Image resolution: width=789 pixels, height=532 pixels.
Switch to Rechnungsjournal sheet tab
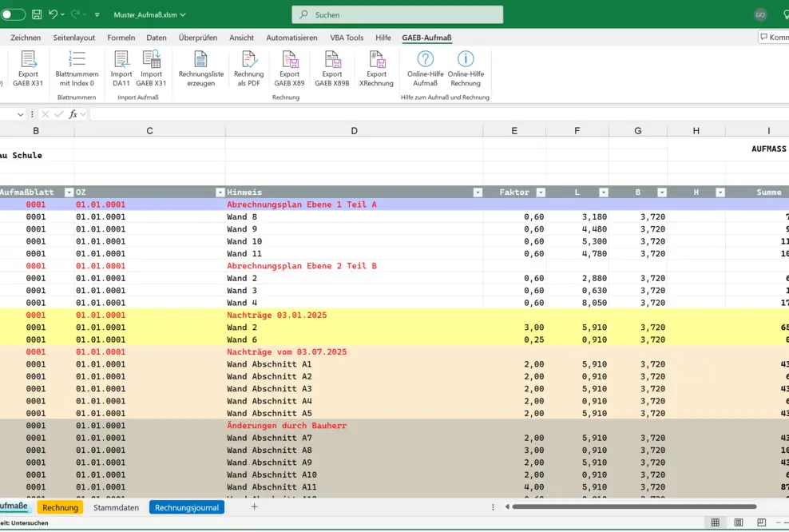pyautogui.click(x=187, y=507)
